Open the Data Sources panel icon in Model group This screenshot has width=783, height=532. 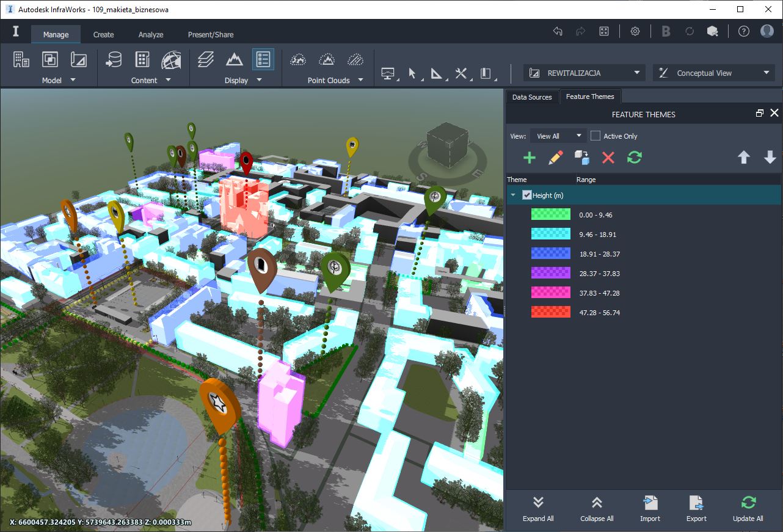22,59
